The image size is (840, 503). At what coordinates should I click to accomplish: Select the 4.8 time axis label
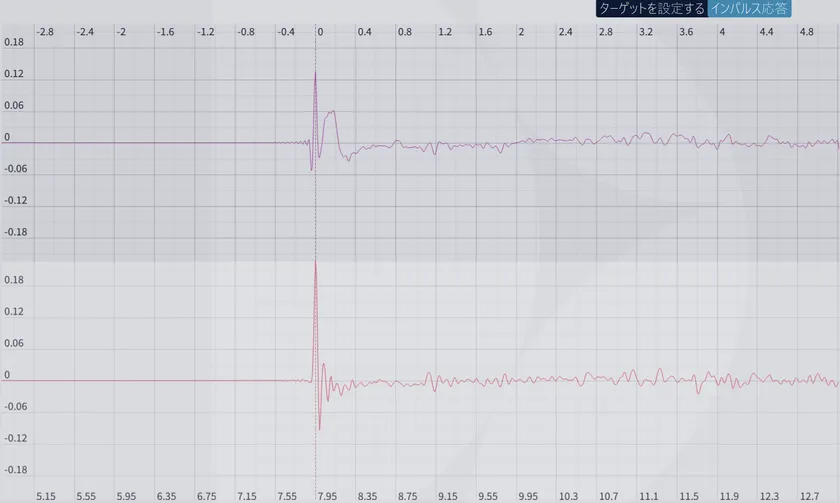(806, 32)
